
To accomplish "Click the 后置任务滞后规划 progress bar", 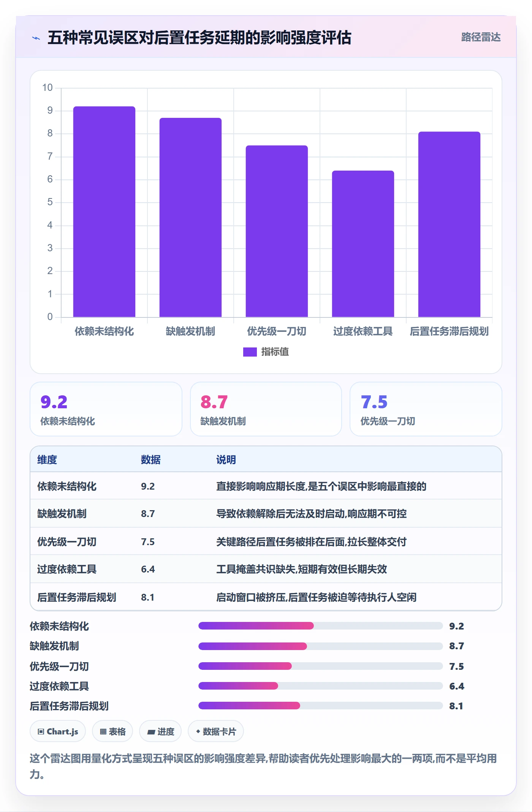I will (x=320, y=706).
